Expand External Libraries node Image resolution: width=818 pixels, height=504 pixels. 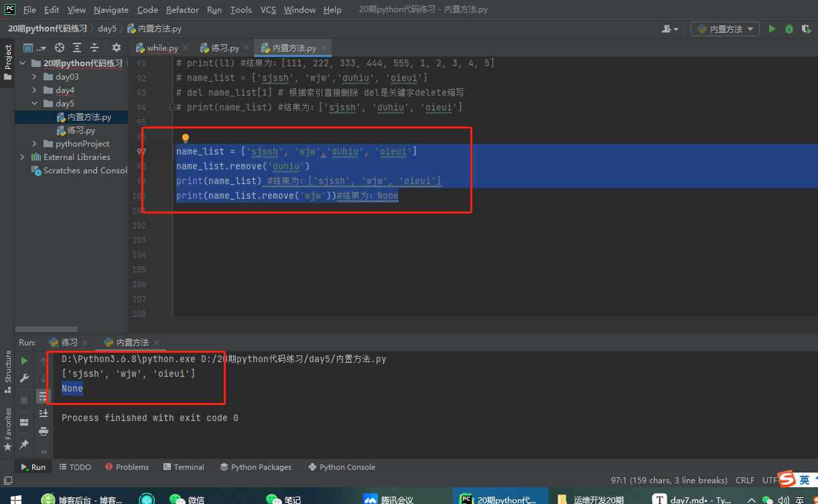(23, 157)
